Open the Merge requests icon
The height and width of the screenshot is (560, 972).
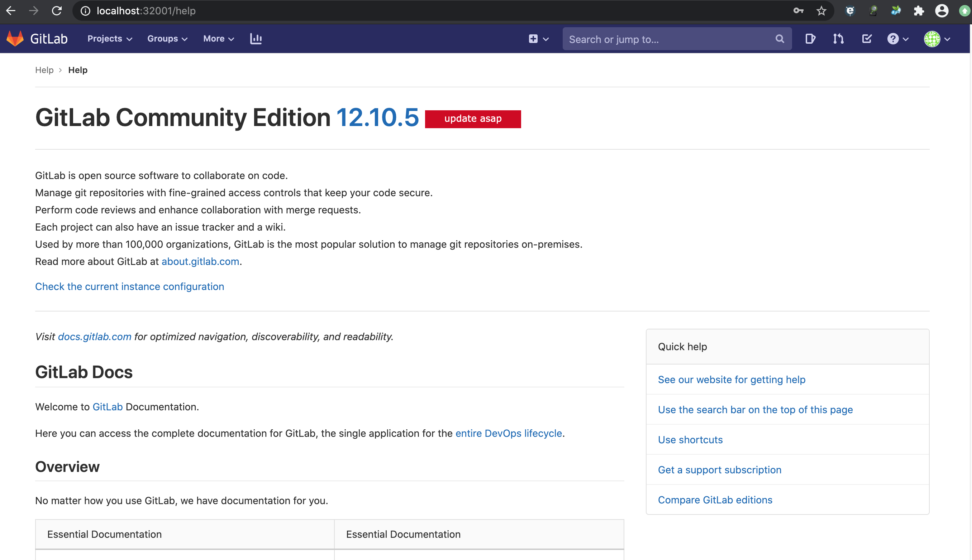click(x=838, y=39)
